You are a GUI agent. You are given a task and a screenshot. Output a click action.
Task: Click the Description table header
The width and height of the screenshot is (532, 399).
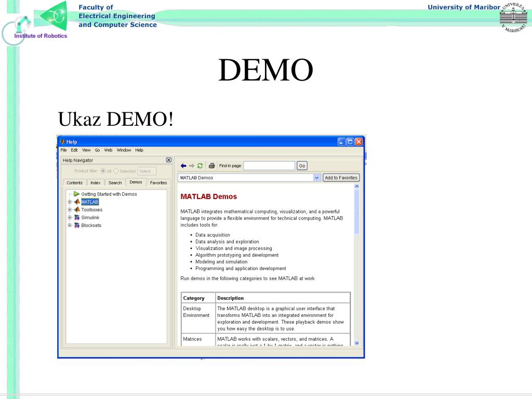(283, 298)
